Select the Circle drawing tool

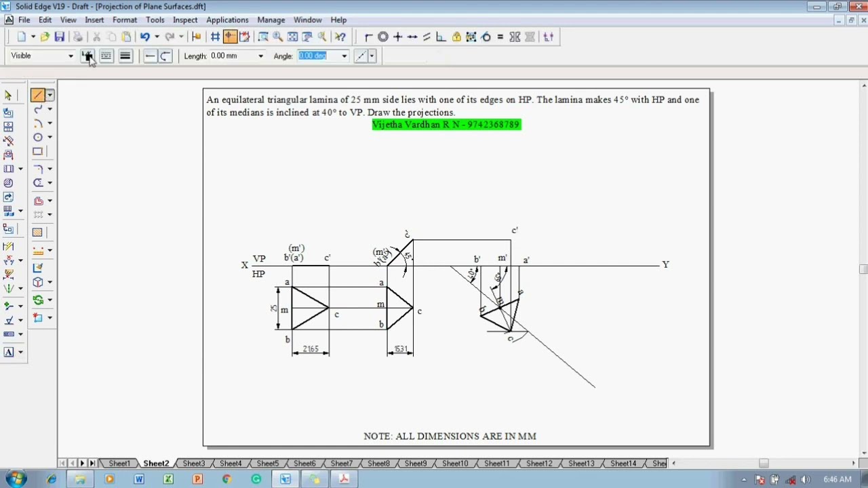(x=38, y=138)
